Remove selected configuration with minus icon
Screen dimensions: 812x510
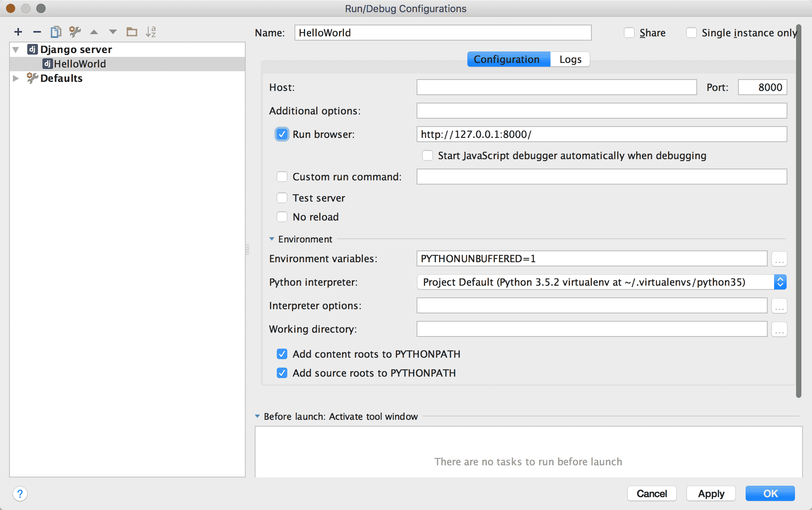pos(37,32)
